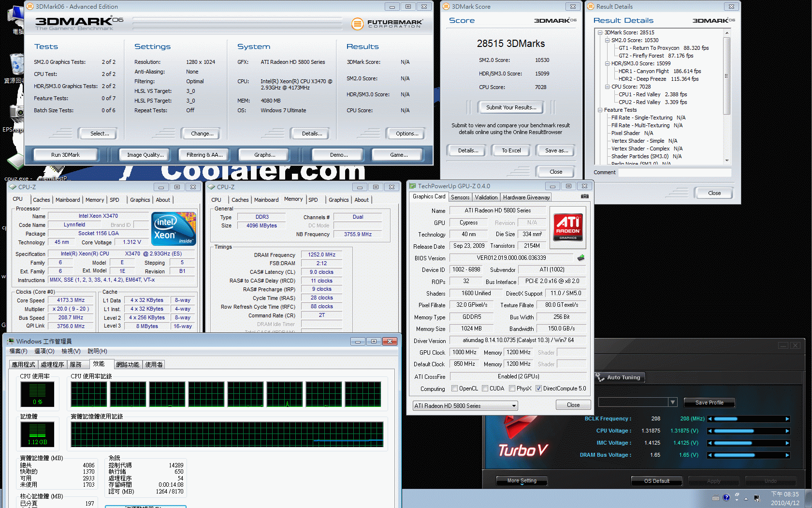Increase BCLK Frequency with right arrow

(787, 419)
